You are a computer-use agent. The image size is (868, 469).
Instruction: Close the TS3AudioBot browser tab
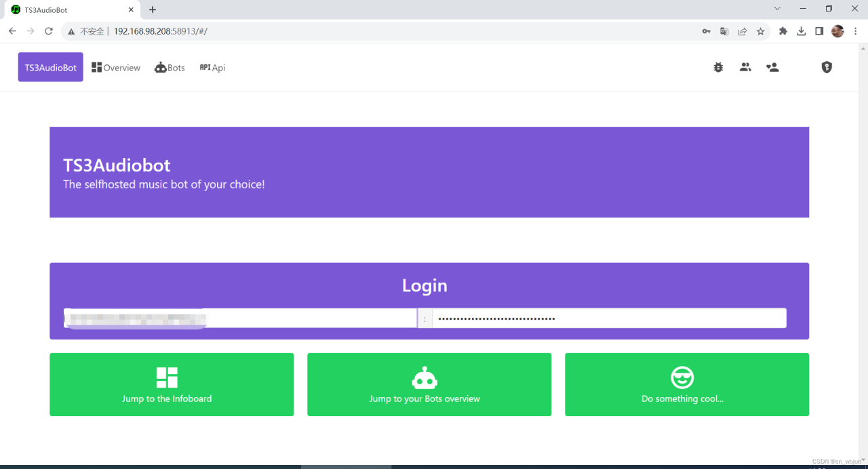(131, 10)
